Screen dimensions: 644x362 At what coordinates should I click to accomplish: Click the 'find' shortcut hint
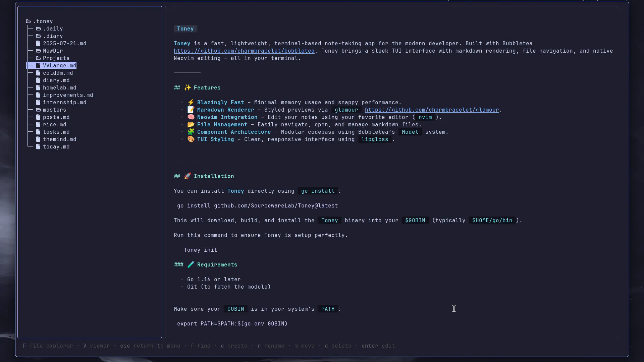point(200,346)
